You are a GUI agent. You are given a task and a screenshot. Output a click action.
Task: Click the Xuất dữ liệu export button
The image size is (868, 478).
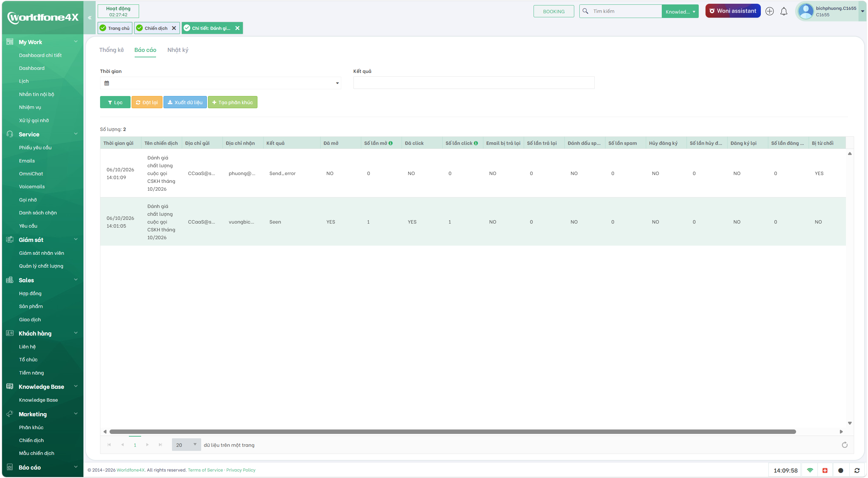click(185, 102)
